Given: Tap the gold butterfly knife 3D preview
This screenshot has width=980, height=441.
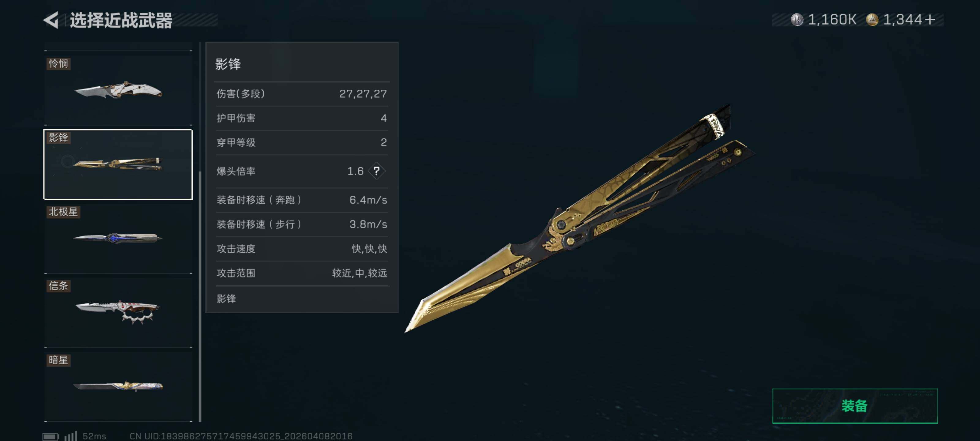Looking at the screenshot, I should click(580, 218).
